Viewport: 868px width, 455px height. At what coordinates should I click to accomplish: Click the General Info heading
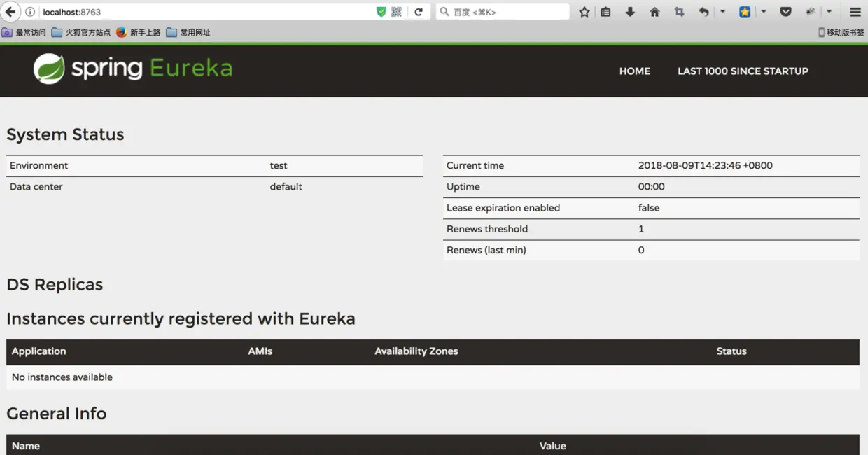[57, 414]
